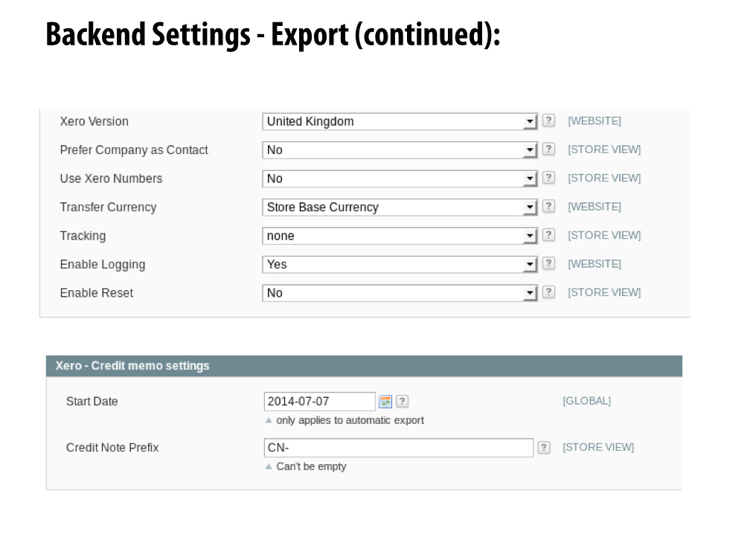
Task: Click help icon for Use Xero Numbers
Action: point(548,178)
